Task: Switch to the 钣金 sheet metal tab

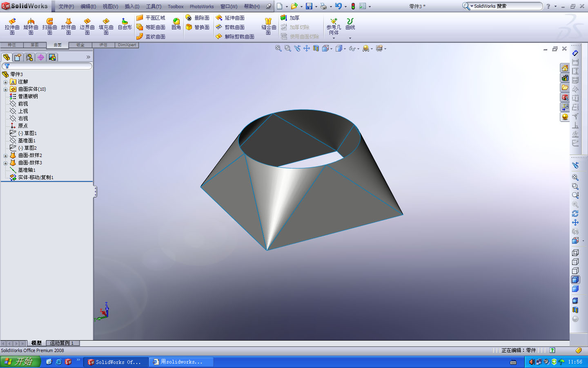Action: (x=80, y=45)
